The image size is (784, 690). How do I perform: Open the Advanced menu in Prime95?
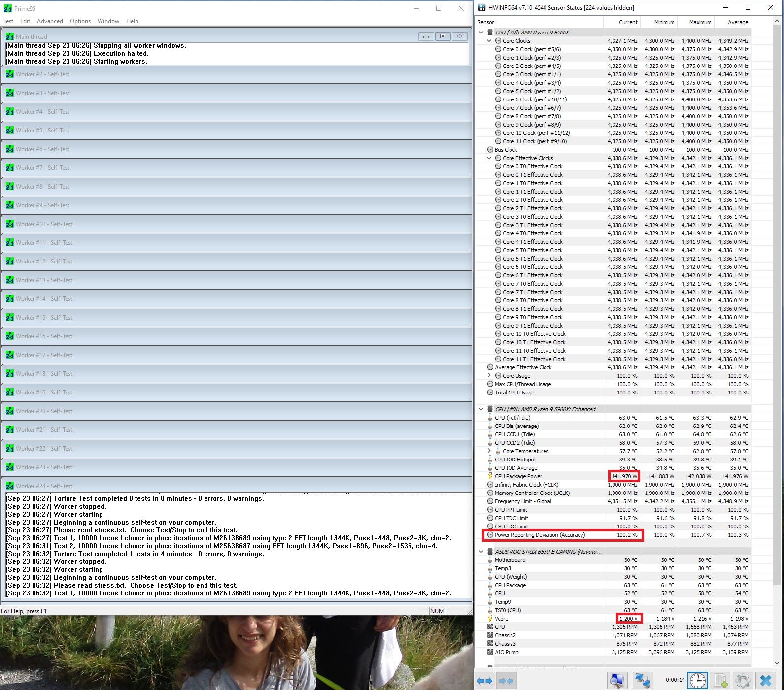click(50, 21)
